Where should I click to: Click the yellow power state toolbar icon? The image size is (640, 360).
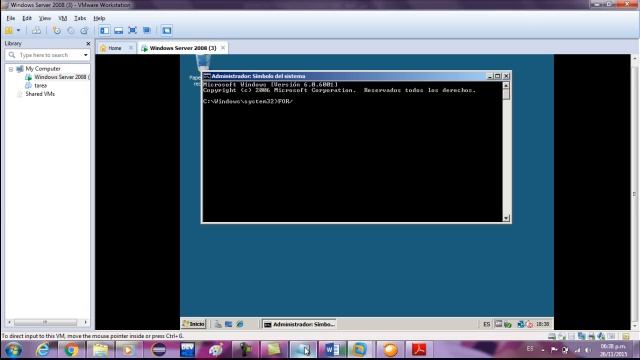[x=9, y=30]
